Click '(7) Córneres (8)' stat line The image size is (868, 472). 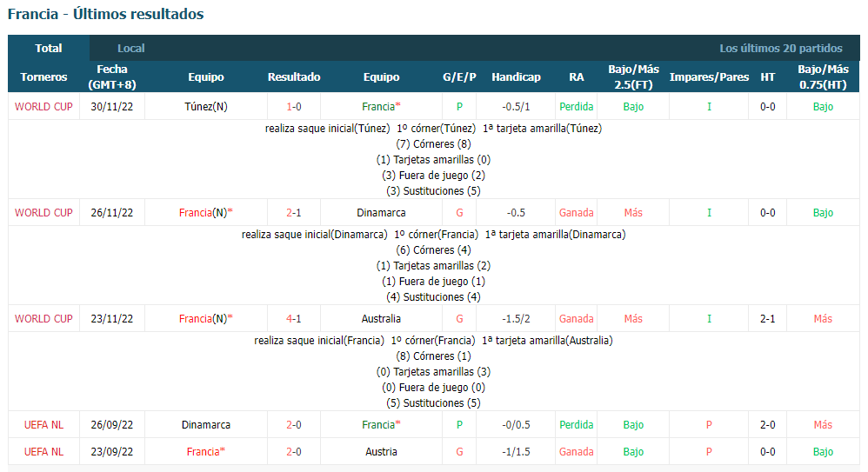point(433,144)
